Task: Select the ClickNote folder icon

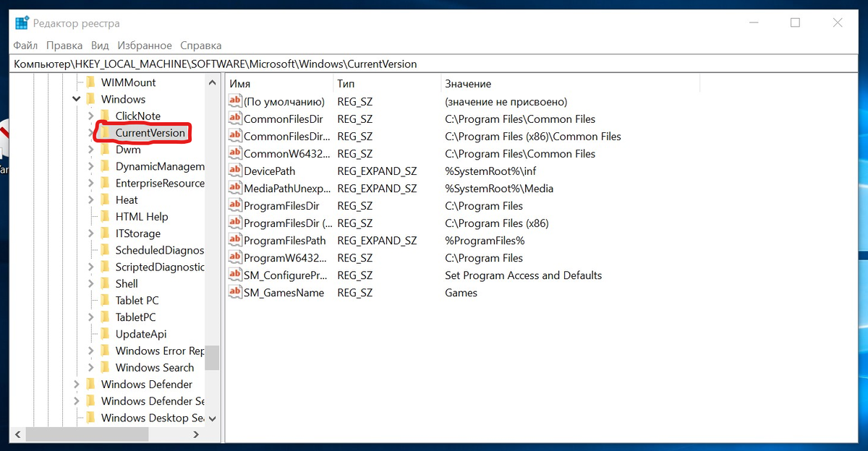Action: click(105, 116)
